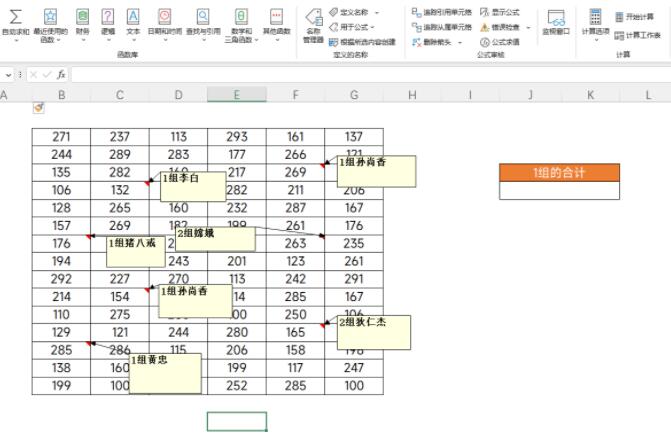Expand the AutoSum dropdown arrow
The image size is (671, 435).
[x=16, y=41]
